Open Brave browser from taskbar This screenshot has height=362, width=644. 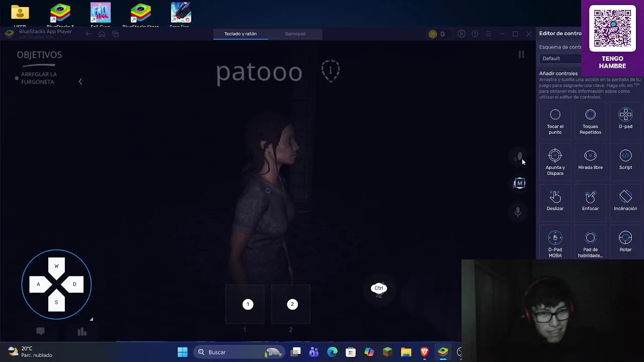pos(424,352)
